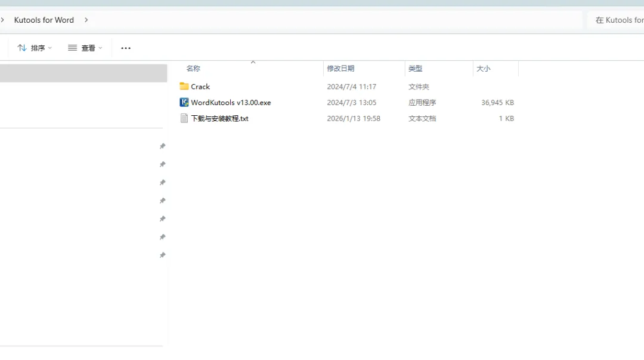Select the 下载与安装教程.txt document icon
This screenshot has height=360, width=644.
pyautogui.click(x=184, y=118)
